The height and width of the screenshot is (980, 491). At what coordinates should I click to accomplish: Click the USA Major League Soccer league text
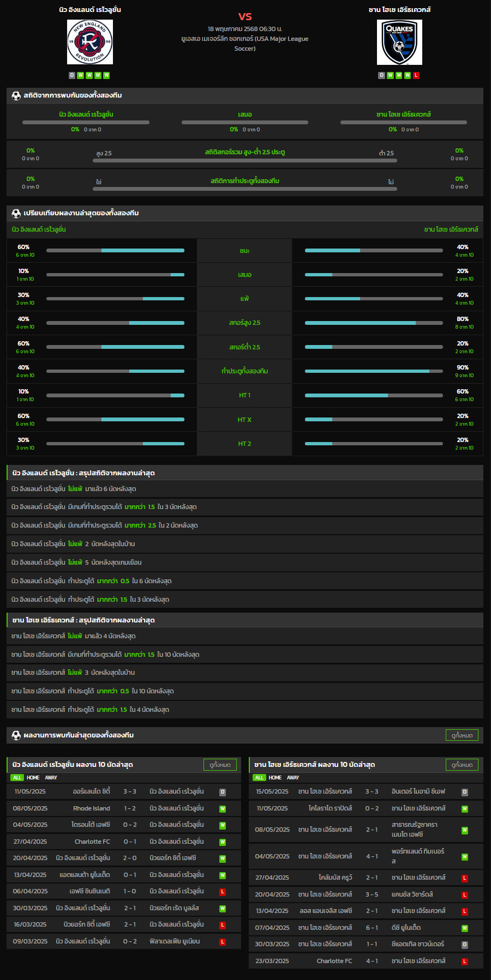245,44
